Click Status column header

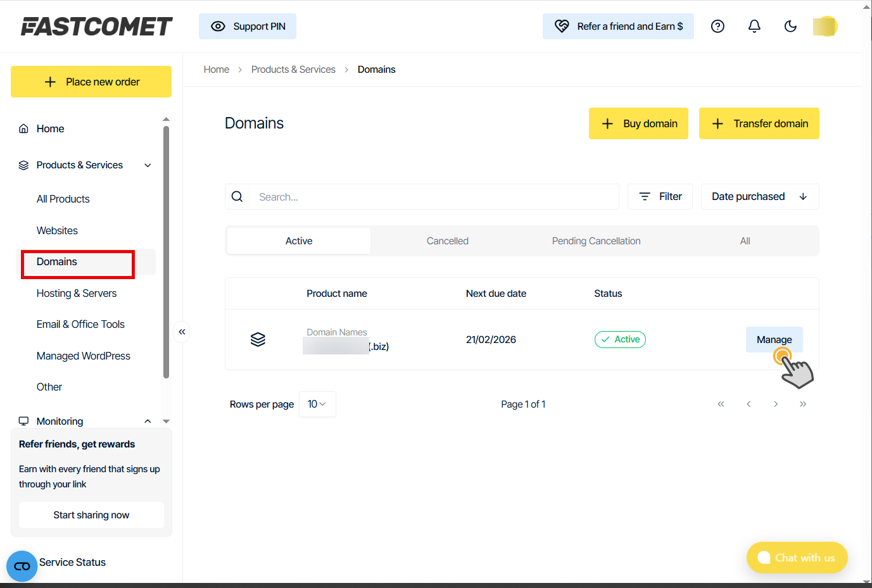point(608,294)
